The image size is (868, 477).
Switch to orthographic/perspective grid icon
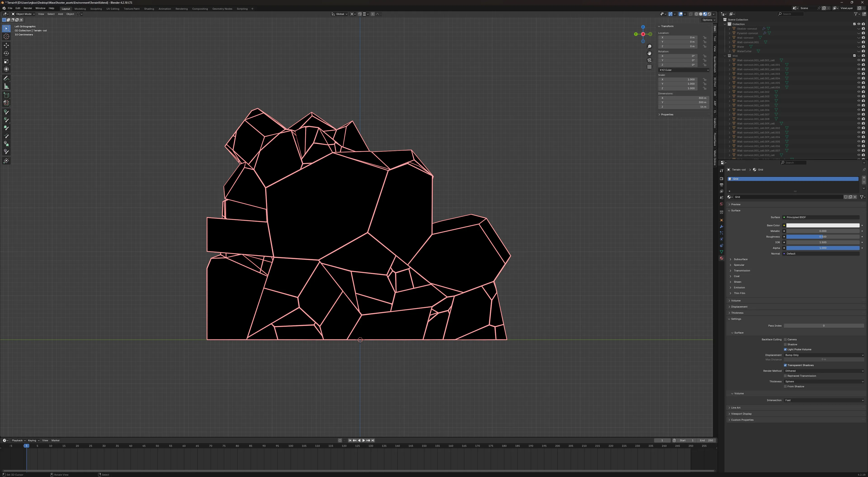click(649, 67)
